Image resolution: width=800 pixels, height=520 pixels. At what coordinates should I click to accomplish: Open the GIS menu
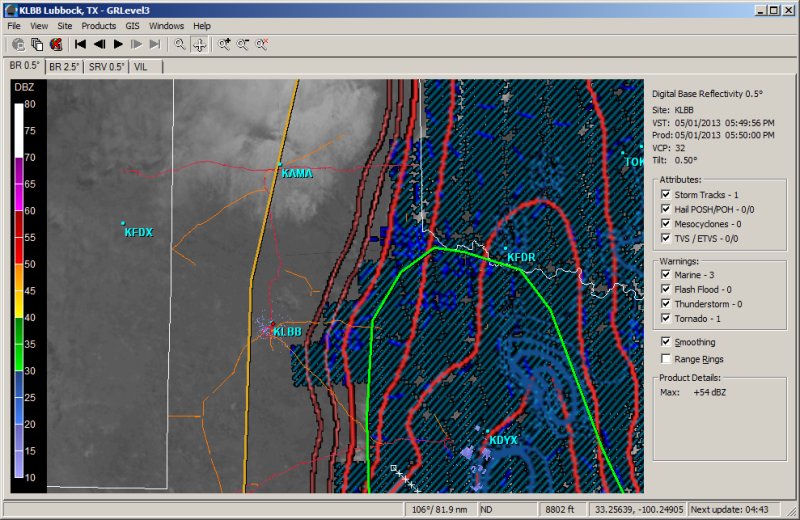coord(132,25)
